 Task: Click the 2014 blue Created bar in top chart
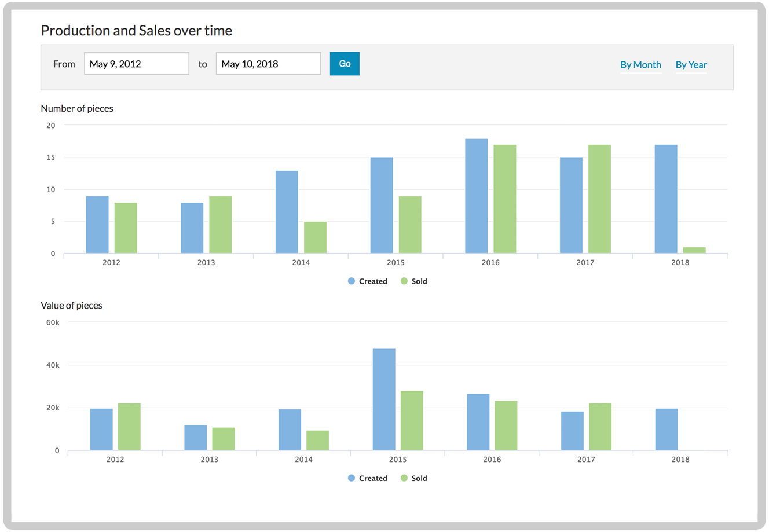(x=287, y=211)
